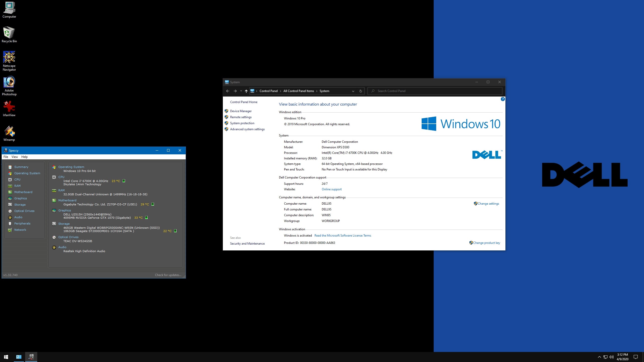Click the taskbar clock showing 3:12 PM
The image size is (644, 362).
tap(623, 357)
